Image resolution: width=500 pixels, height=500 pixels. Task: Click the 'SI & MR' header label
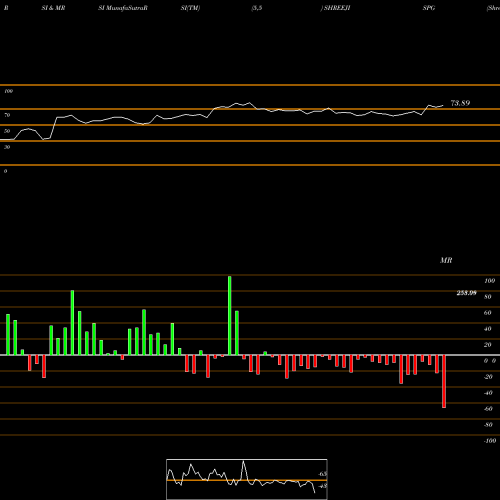coord(53,8)
